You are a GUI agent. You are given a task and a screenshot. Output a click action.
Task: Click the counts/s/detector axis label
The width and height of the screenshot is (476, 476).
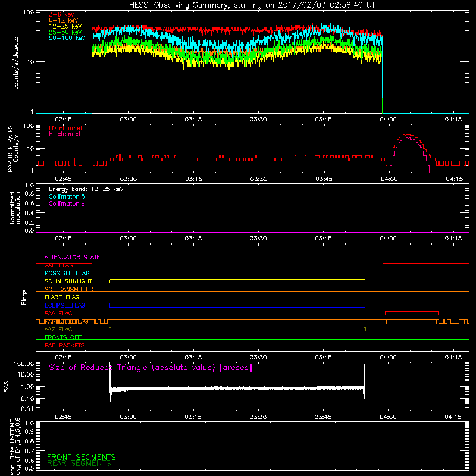point(16,62)
